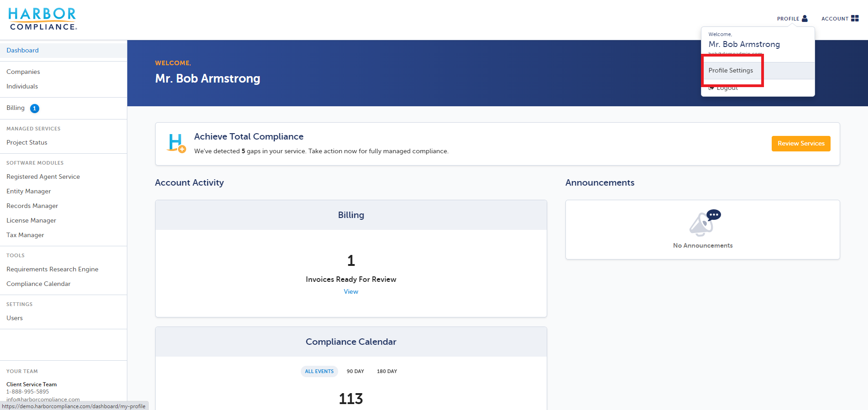Open the Profile user icon menu
This screenshot has height=410, width=868.
pyautogui.click(x=805, y=19)
